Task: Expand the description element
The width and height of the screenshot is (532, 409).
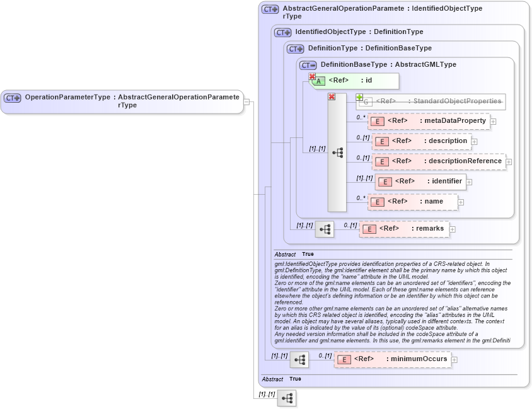Action: coord(474,142)
